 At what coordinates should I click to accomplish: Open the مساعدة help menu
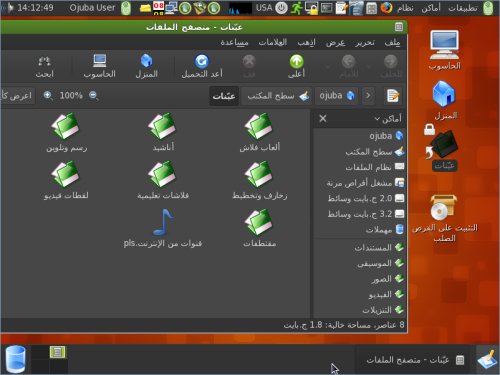234,43
